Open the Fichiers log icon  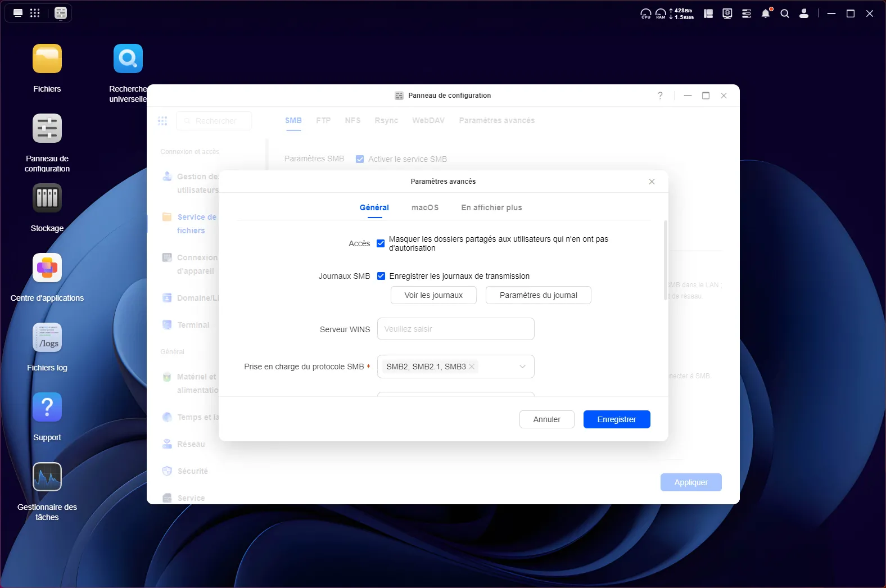point(47,338)
